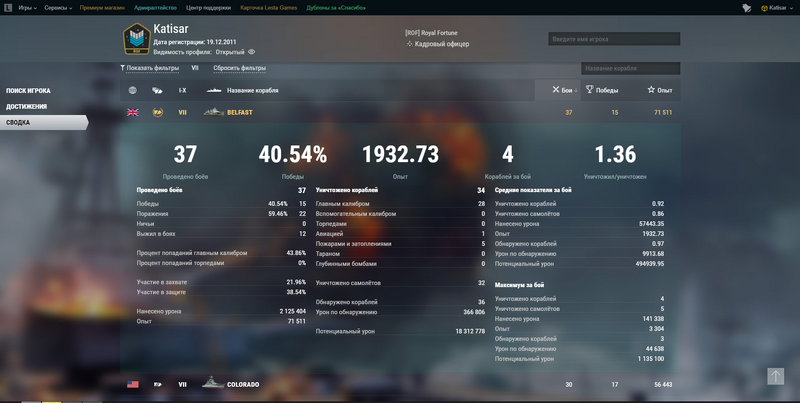Click the Katisar clan emblem avatar
This screenshot has width=800, height=403.
pos(136,40)
